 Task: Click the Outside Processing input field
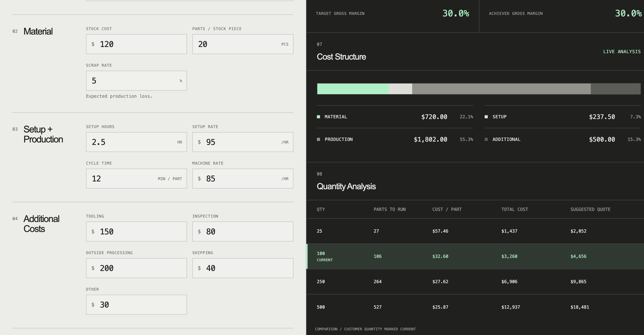point(136,268)
